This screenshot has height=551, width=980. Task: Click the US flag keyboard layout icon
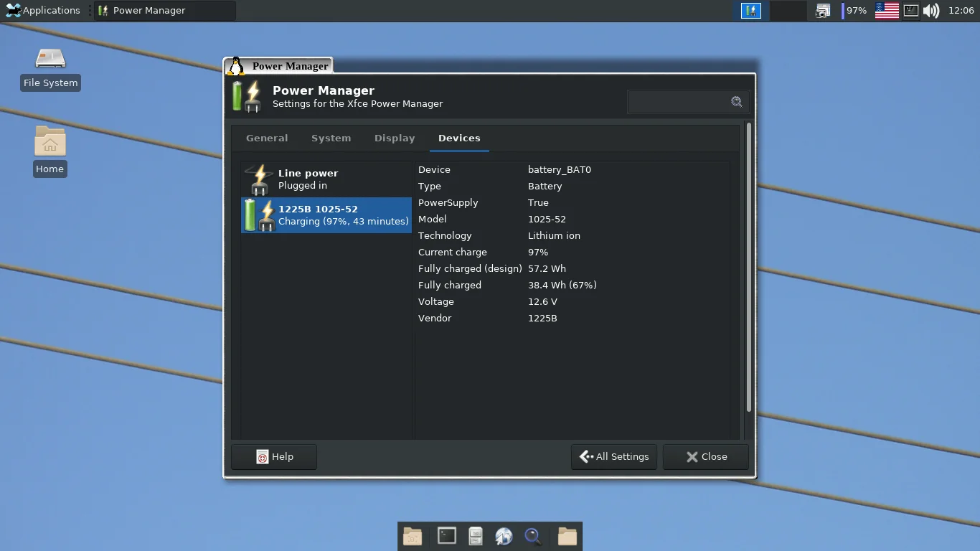[887, 10]
